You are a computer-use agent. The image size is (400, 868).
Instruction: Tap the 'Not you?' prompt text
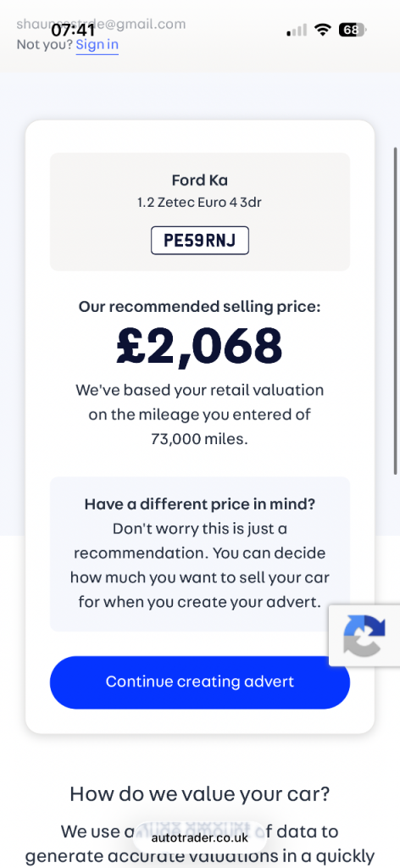[x=45, y=44]
